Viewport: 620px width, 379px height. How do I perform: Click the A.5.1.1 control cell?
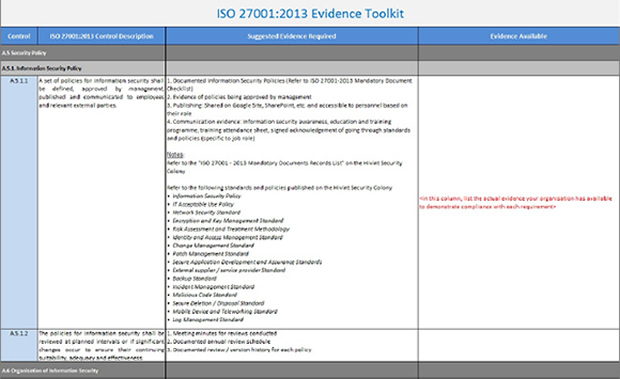pyautogui.click(x=19, y=202)
